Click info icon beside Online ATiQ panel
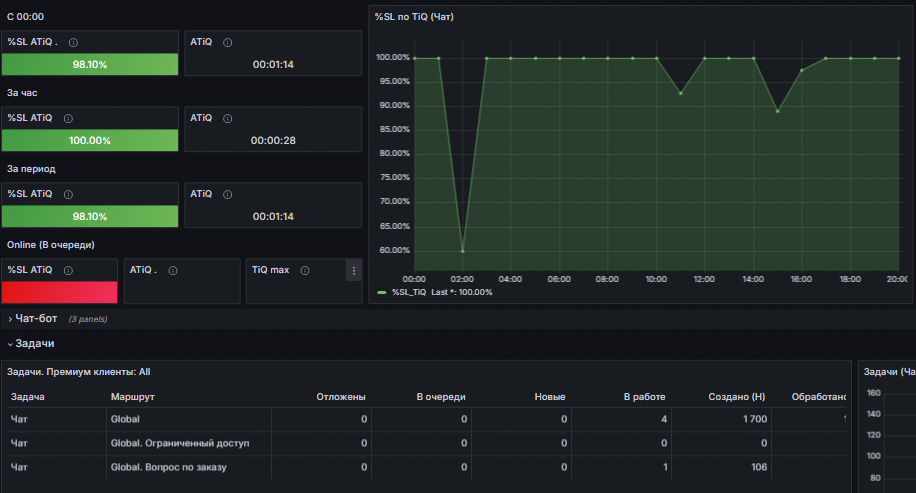The width and height of the screenshot is (916, 493). pyautogui.click(x=173, y=270)
